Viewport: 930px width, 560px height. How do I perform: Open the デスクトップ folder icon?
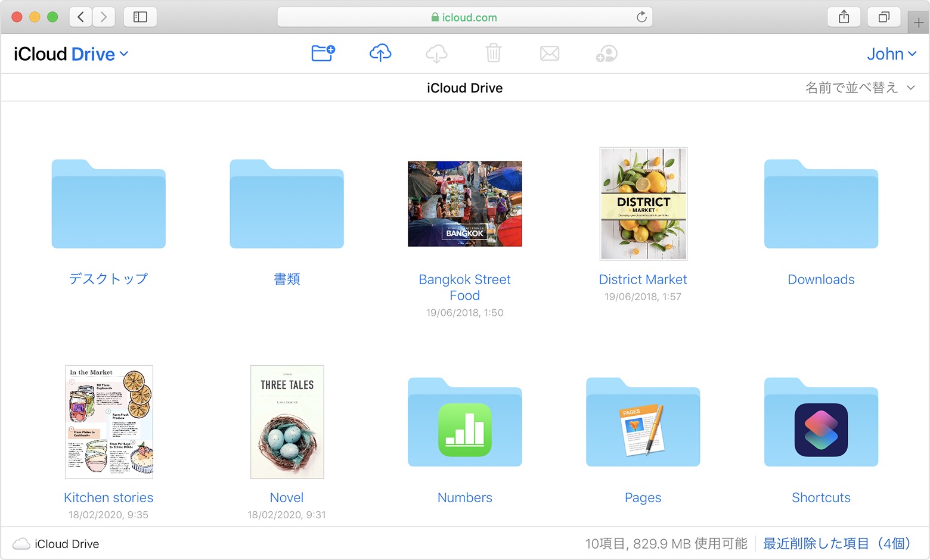pyautogui.click(x=108, y=204)
